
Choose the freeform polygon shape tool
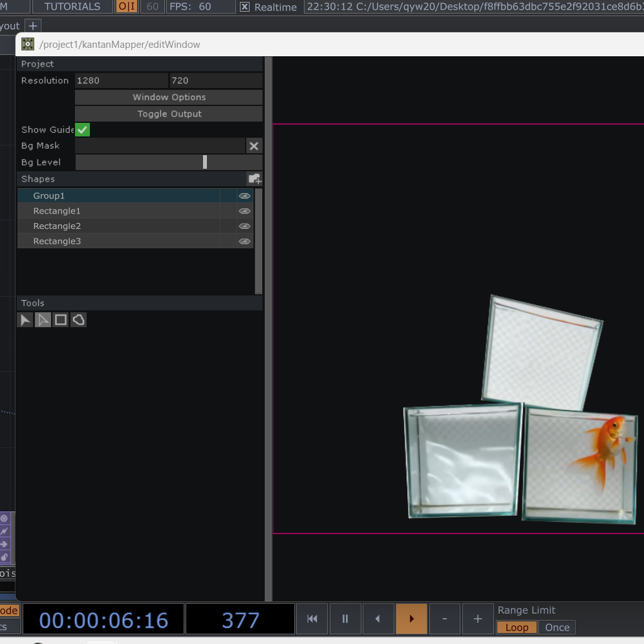(x=78, y=320)
